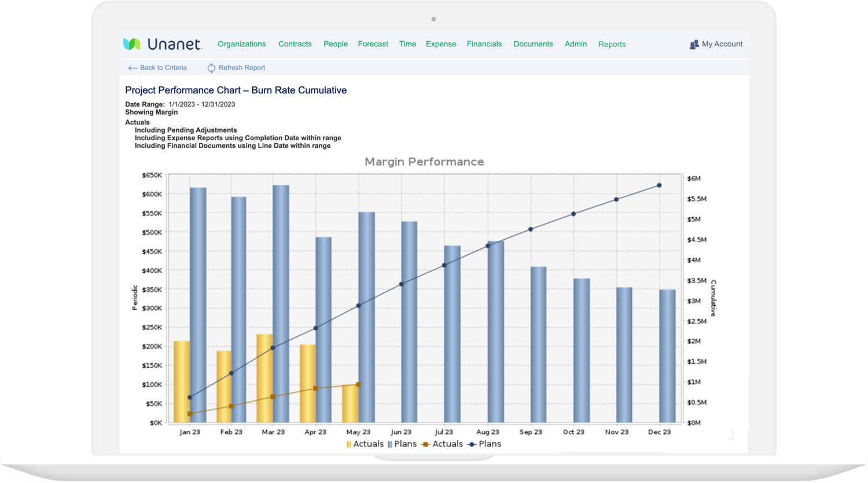Click the Refresh Report link
The image size is (868, 483).
(x=242, y=68)
